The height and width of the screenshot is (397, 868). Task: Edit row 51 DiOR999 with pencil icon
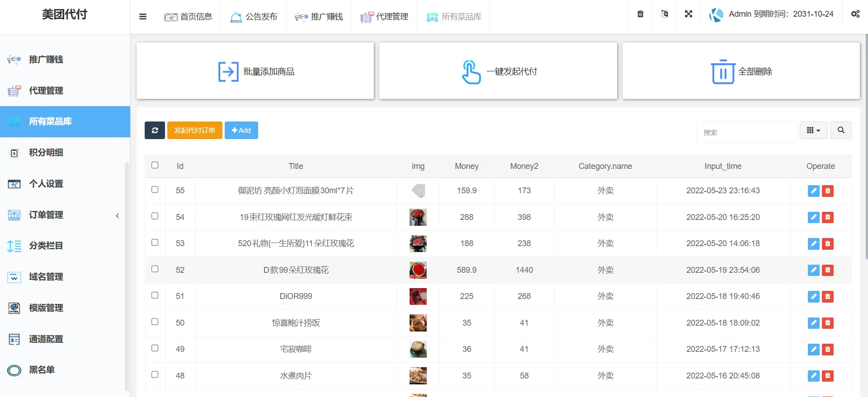click(x=814, y=296)
